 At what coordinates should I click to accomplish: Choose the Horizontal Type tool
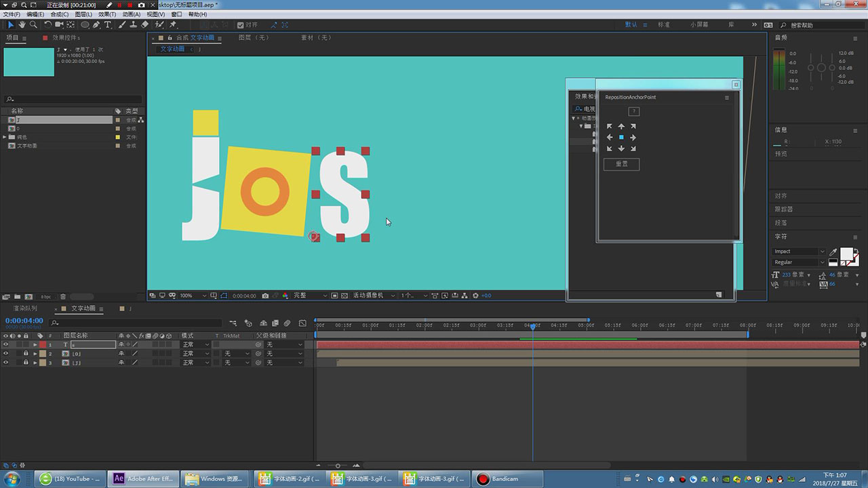pos(108,25)
